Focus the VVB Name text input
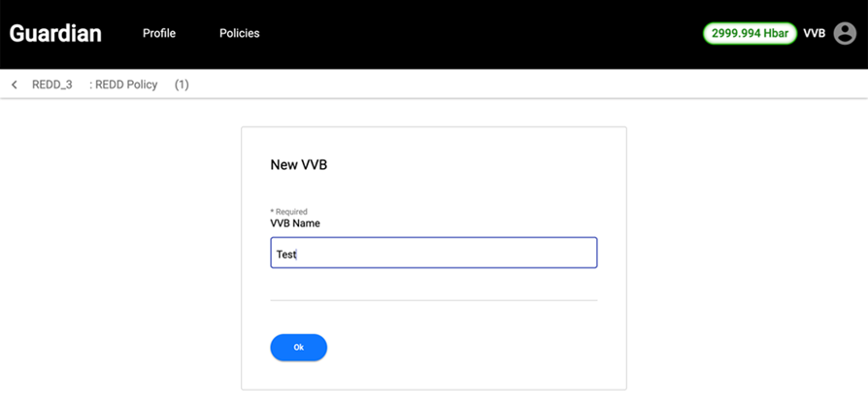The width and height of the screenshot is (868, 409). [x=433, y=254]
